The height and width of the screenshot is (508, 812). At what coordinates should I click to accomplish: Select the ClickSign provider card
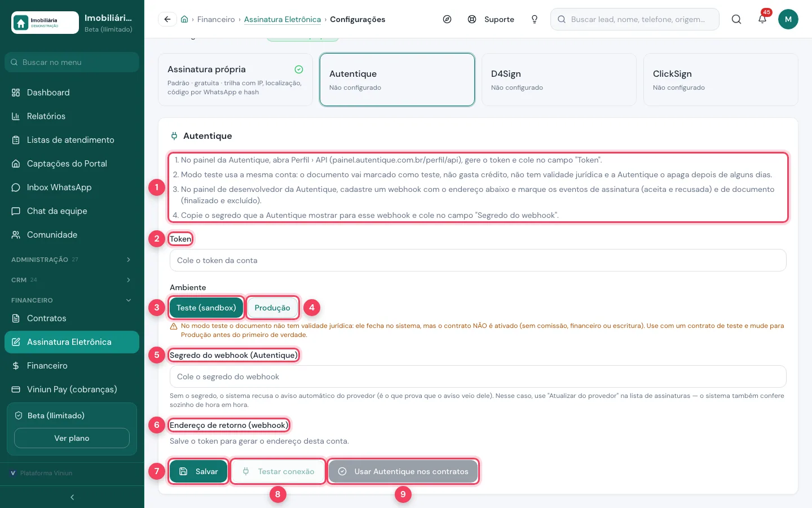click(x=721, y=80)
